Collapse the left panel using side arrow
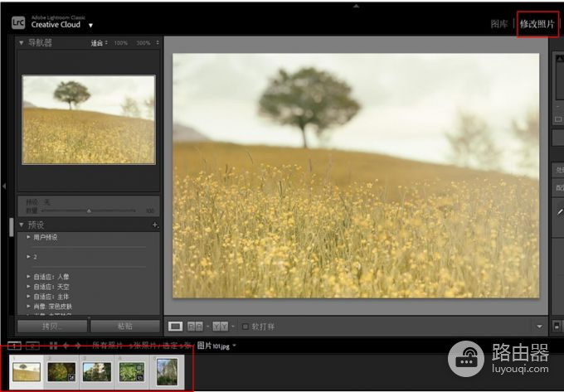Screen dimensions: 564x392 [x=4, y=186]
